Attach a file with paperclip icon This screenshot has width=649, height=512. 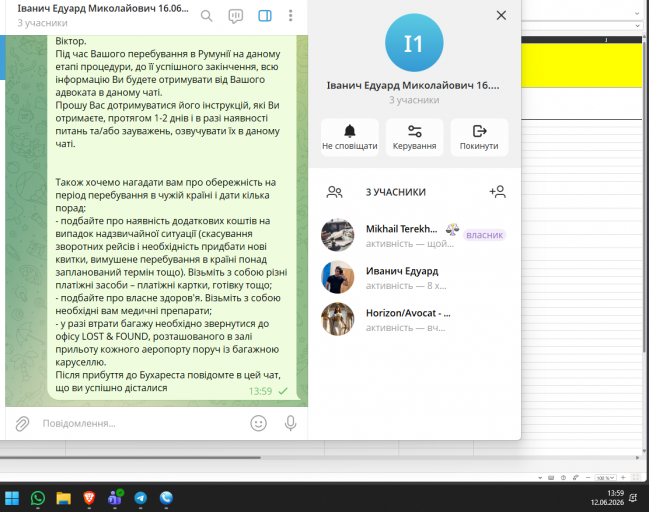coord(22,424)
